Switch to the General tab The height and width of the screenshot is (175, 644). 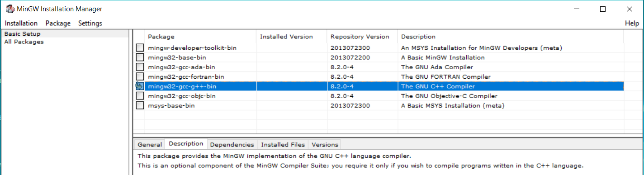tap(149, 145)
